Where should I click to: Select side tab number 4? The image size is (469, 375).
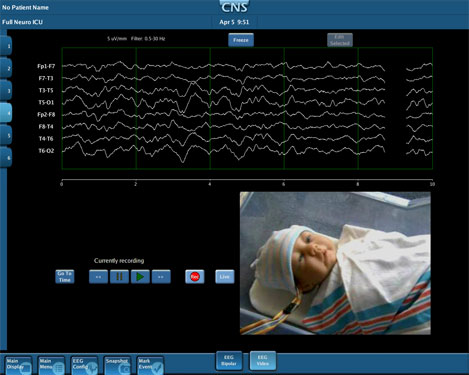tap(6, 113)
